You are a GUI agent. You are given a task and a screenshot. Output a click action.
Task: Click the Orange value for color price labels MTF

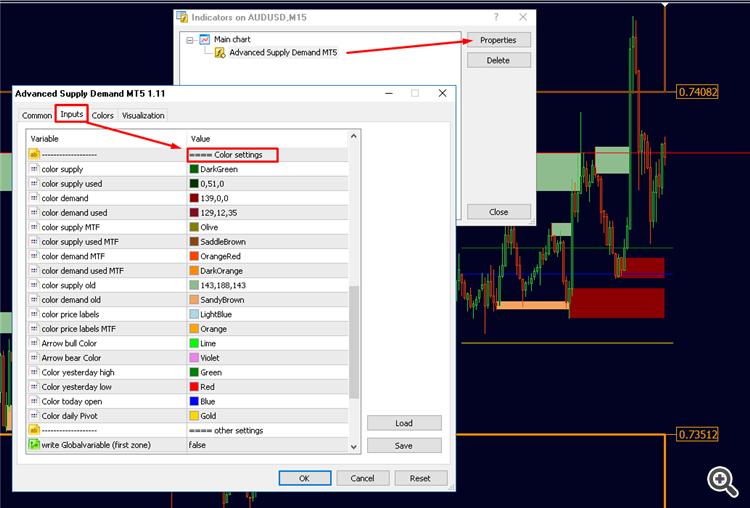[213, 329]
